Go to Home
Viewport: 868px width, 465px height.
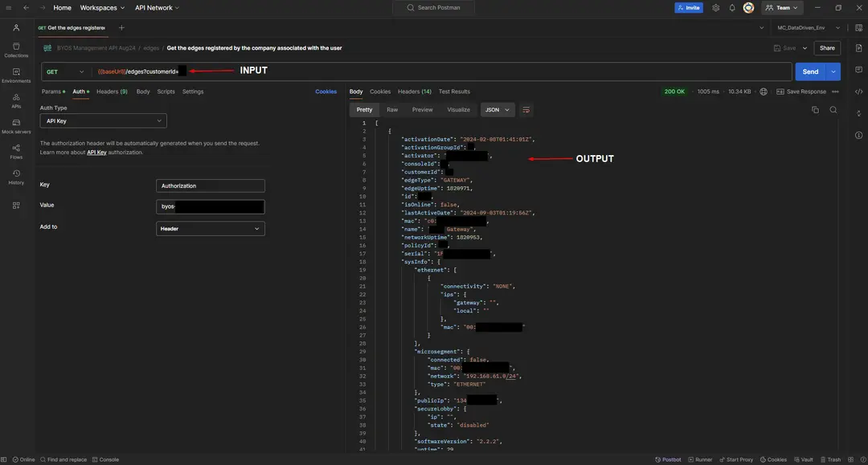(62, 8)
